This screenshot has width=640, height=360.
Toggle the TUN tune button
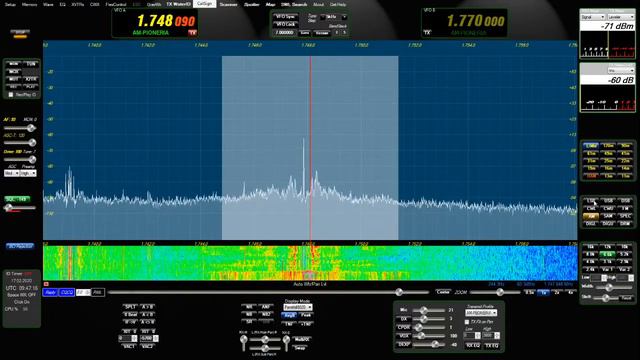[31, 64]
